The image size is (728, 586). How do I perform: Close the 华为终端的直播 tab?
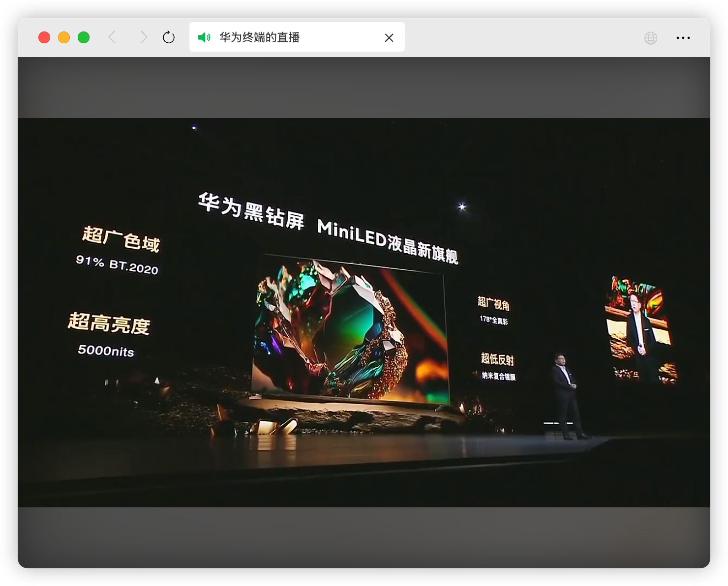point(389,38)
